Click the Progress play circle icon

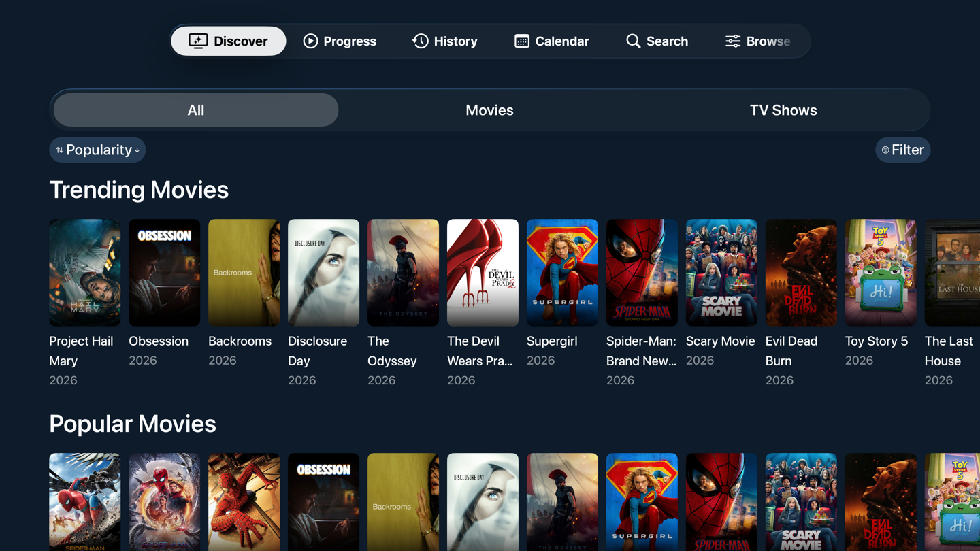310,41
